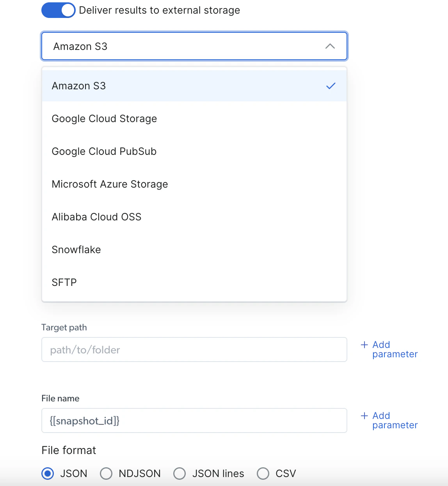Pick Google Cloud PubSub as destination

[104, 151]
